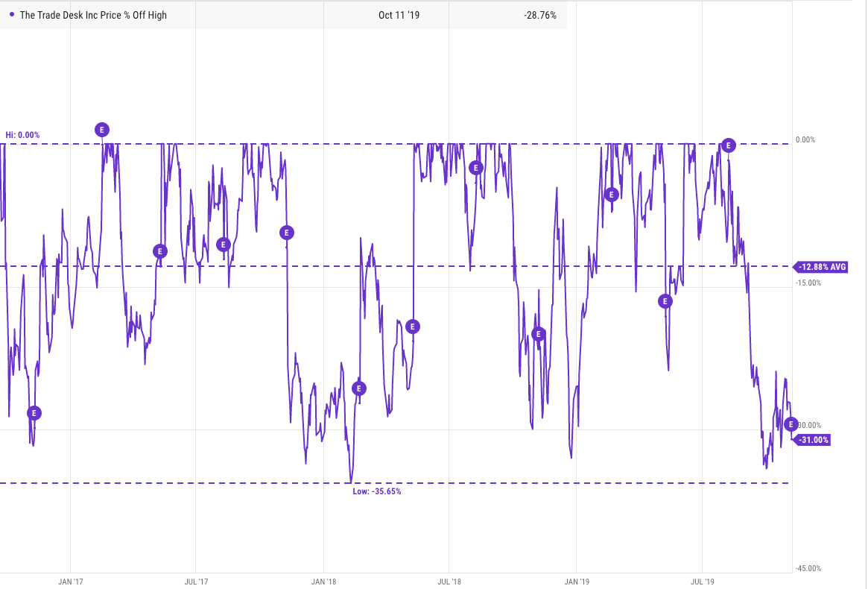This screenshot has height=589, width=868.
Task: Click the earnings marker next to the -31.00% label
Action: point(791,423)
